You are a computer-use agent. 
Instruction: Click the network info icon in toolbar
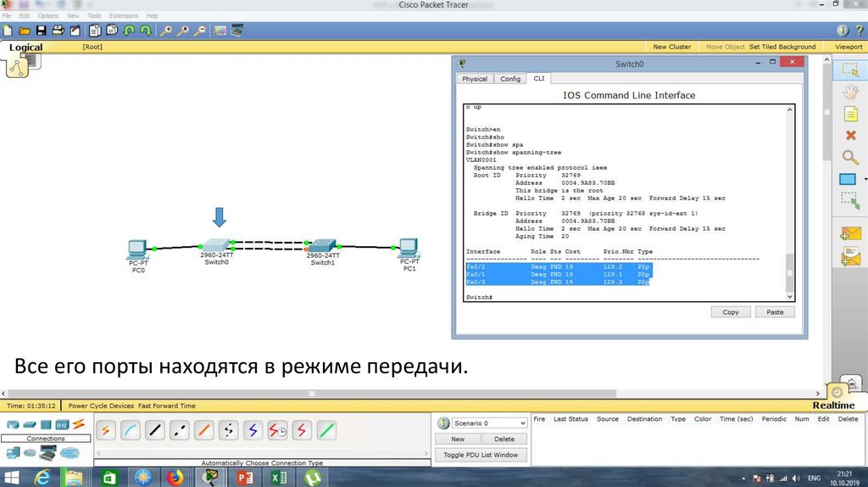tap(842, 31)
